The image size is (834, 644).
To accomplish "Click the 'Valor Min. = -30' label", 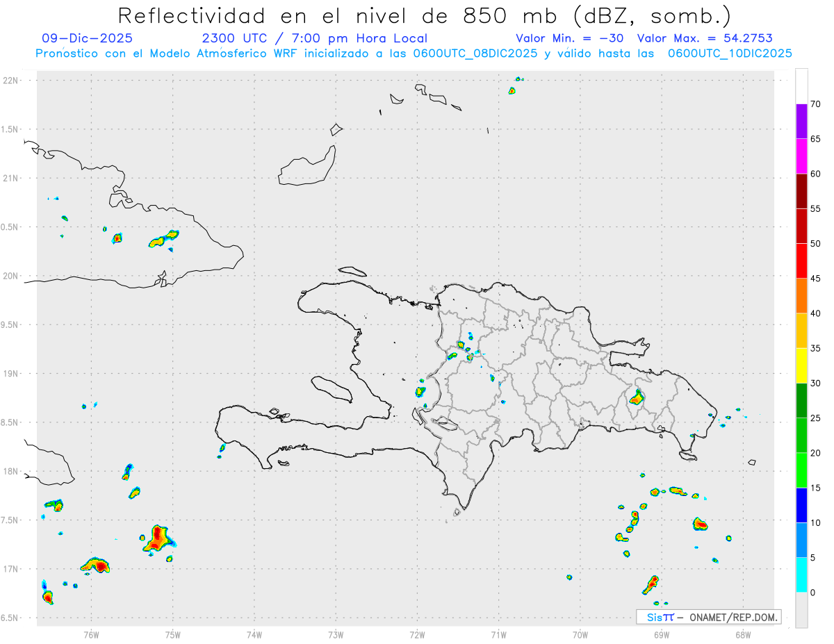I will pos(570,38).
